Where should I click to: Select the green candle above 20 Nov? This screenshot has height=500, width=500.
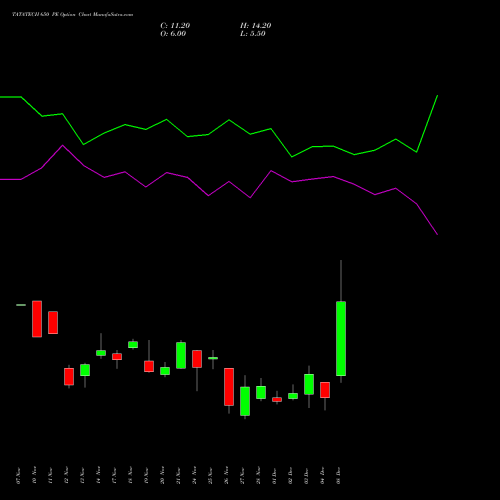165,371
